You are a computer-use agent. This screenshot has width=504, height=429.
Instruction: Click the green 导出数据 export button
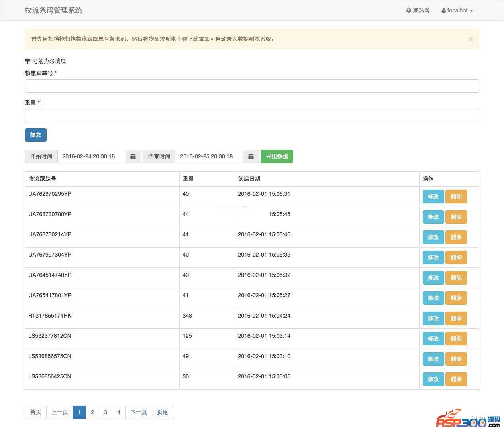click(277, 156)
